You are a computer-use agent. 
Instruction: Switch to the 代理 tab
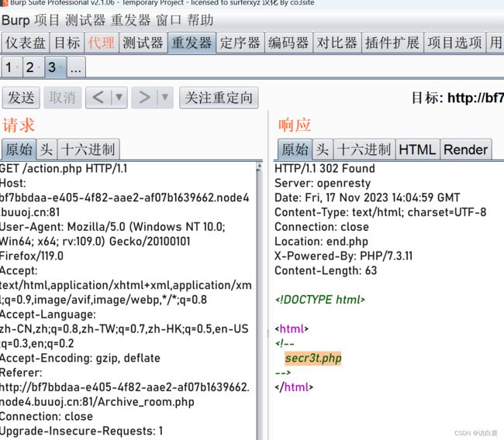coord(102,43)
